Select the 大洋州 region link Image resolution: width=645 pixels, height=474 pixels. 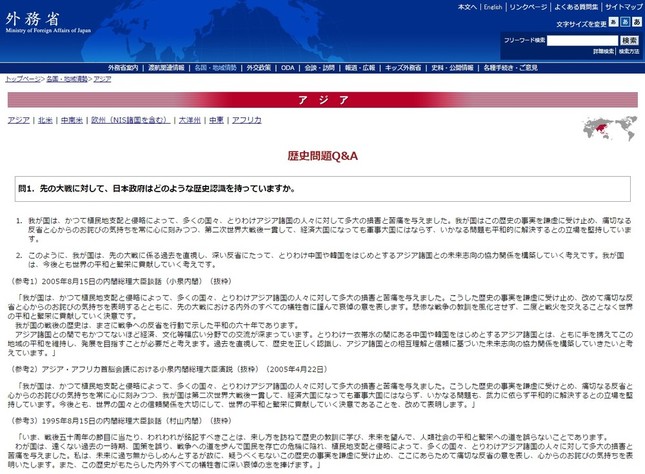point(190,120)
